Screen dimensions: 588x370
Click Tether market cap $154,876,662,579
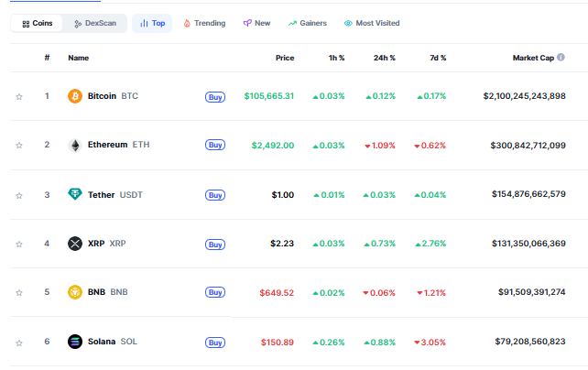528,194
